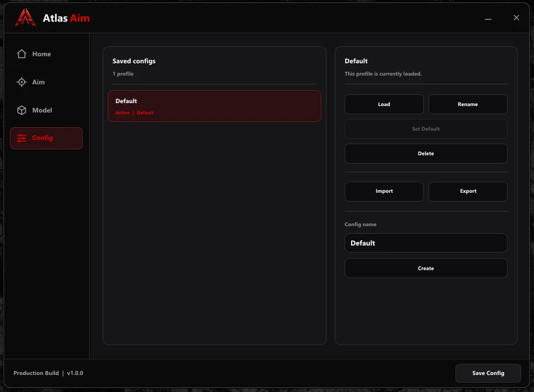Create a new config profile

[x=426, y=268]
